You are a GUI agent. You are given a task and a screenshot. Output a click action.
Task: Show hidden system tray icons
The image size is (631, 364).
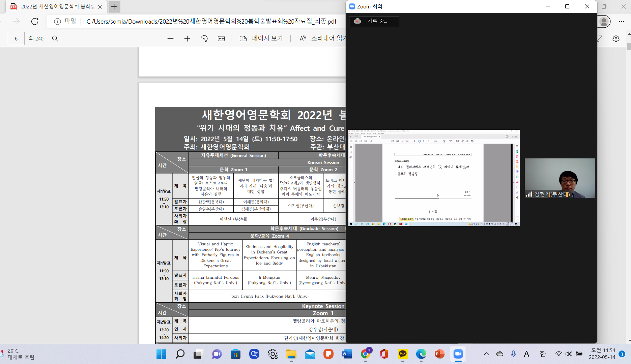click(486, 354)
